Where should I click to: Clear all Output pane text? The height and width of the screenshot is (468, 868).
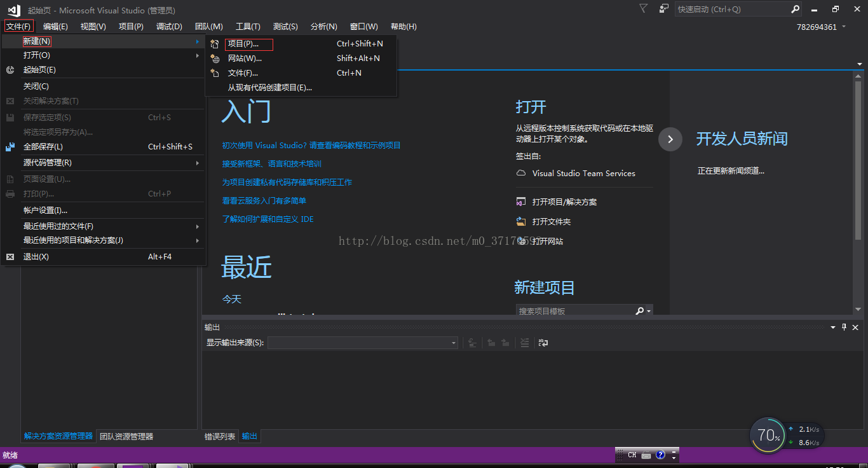[x=524, y=343]
